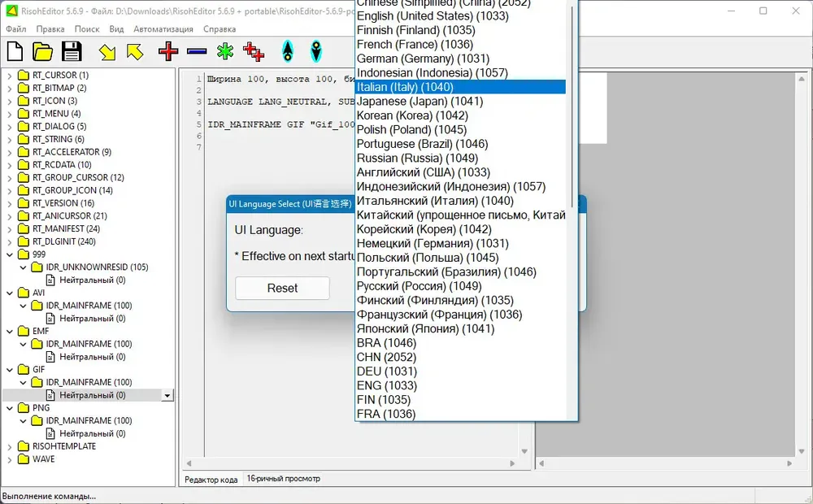Screen dimensions: 813x504
Task: Click the RT_CURSOR (1) folder icon
Action: tap(24, 75)
